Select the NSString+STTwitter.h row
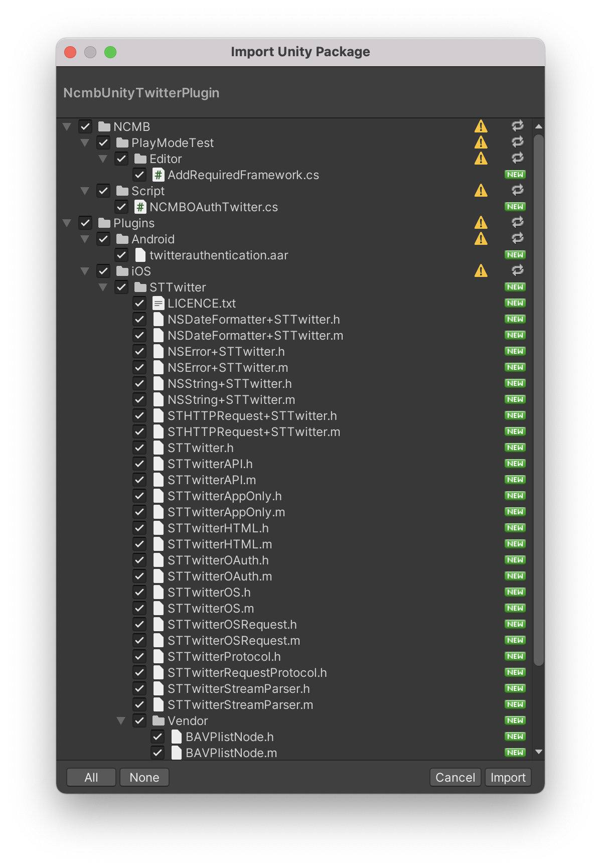 293,383
